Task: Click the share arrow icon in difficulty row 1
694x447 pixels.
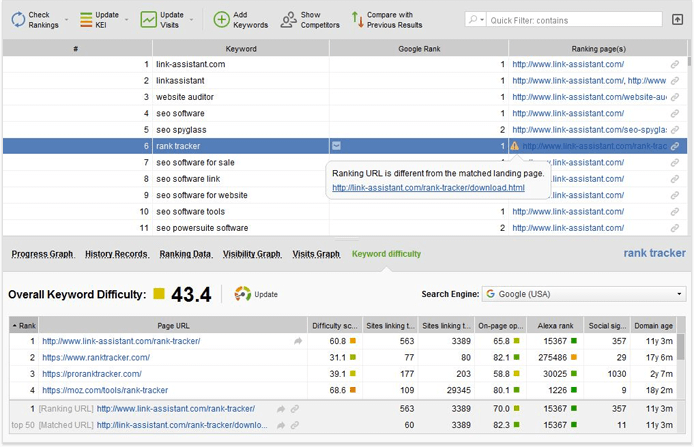Action: [x=298, y=341]
